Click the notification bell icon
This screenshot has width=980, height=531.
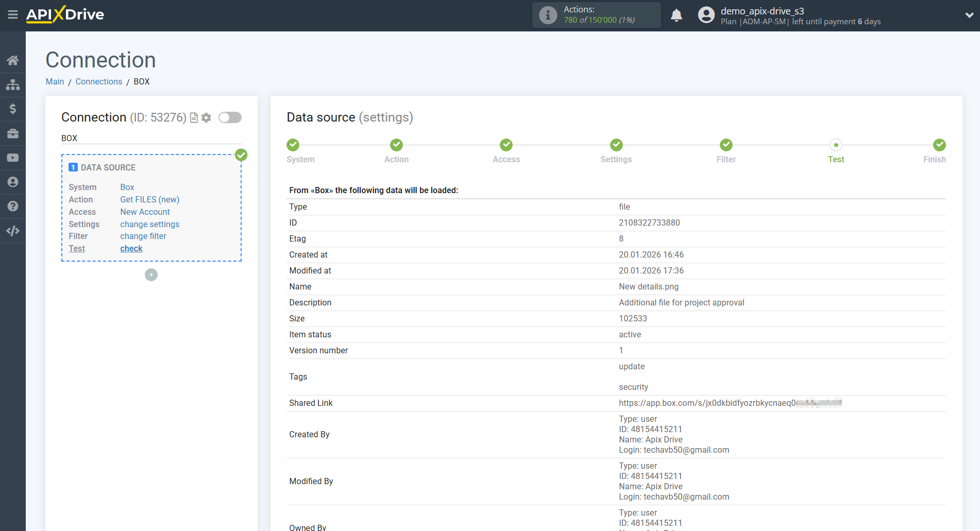(x=677, y=15)
